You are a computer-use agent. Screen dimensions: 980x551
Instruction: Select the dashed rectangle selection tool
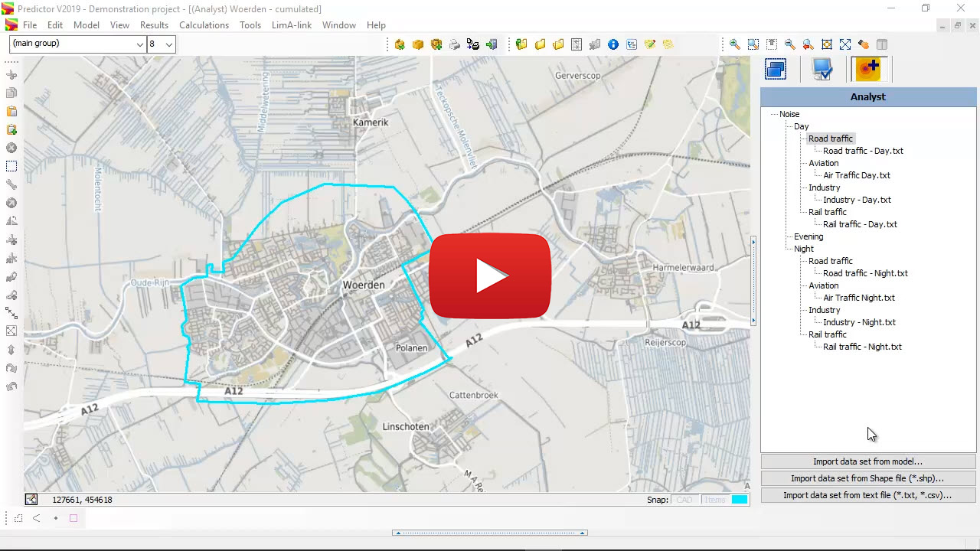coord(11,166)
